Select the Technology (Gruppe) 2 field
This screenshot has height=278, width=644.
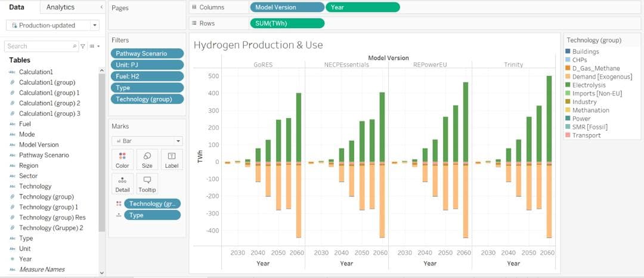(51, 228)
